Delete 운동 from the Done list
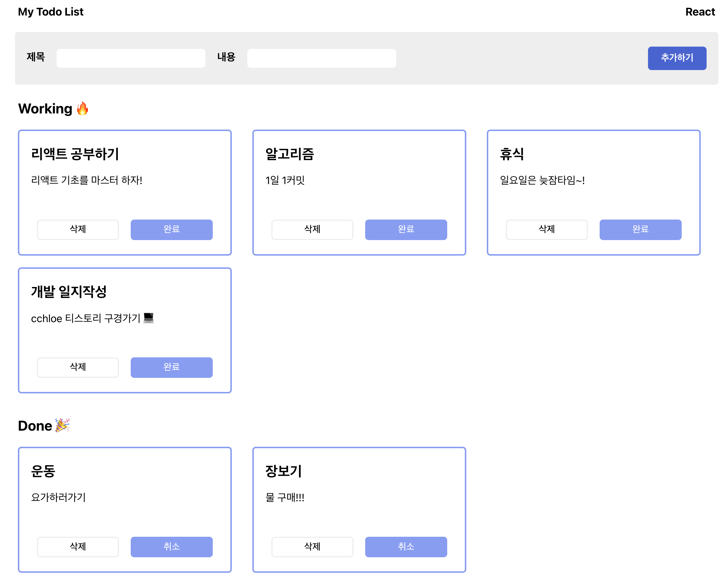This screenshot has height=581, width=728. click(x=77, y=546)
